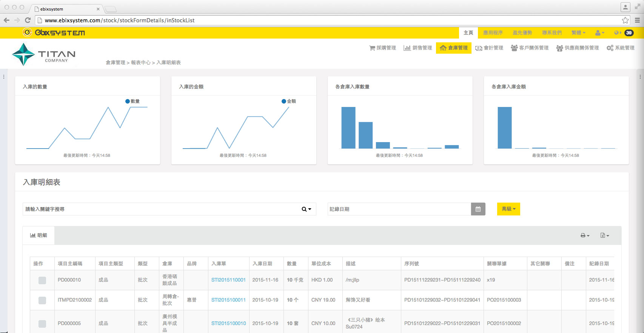
Task: Sort by 數量 column header
Action: coord(296,263)
